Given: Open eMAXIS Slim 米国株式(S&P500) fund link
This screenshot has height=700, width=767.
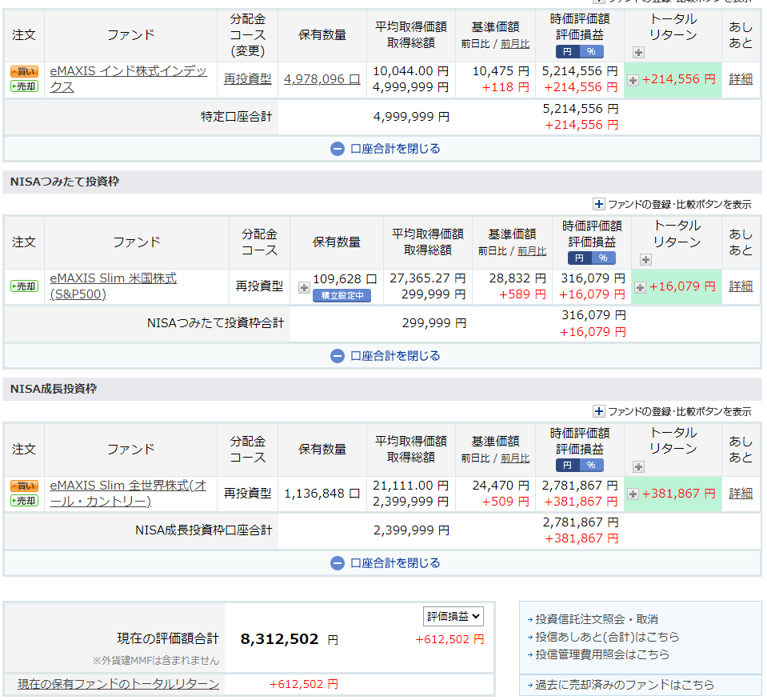Looking at the screenshot, I should click(x=113, y=286).
